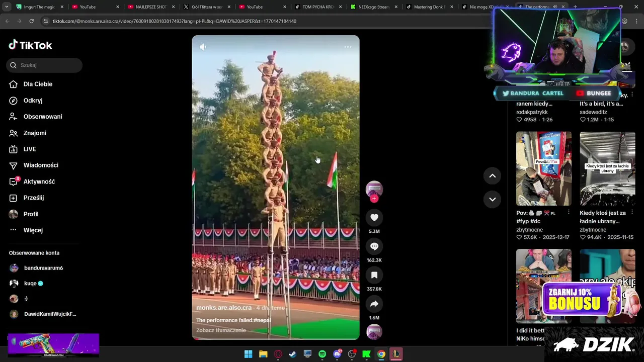Go to LIVE section
This screenshot has height=362, width=644.
point(23,149)
